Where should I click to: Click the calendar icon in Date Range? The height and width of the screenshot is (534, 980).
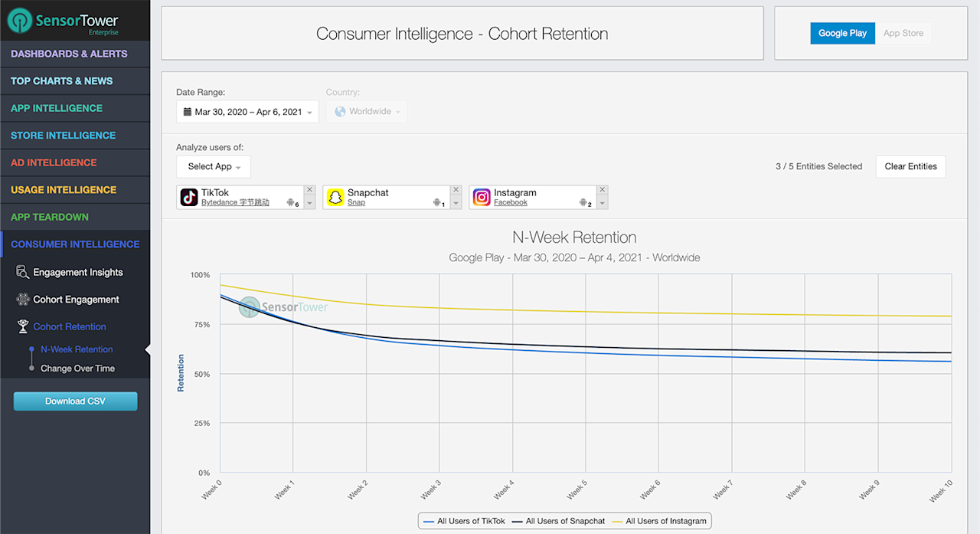coord(187,112)
